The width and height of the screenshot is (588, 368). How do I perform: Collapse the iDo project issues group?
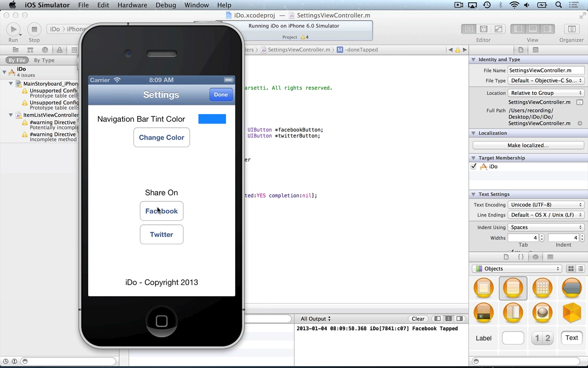(x=5, y=72)
